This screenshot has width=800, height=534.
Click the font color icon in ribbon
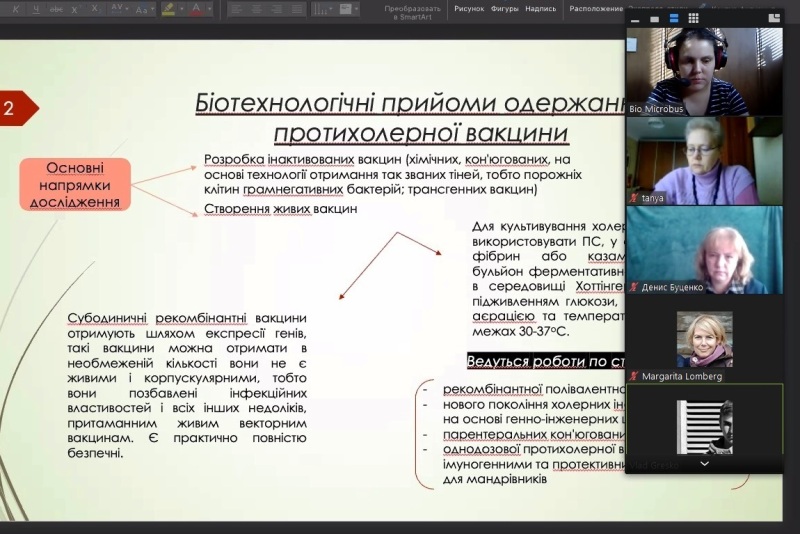pos(196,9)
